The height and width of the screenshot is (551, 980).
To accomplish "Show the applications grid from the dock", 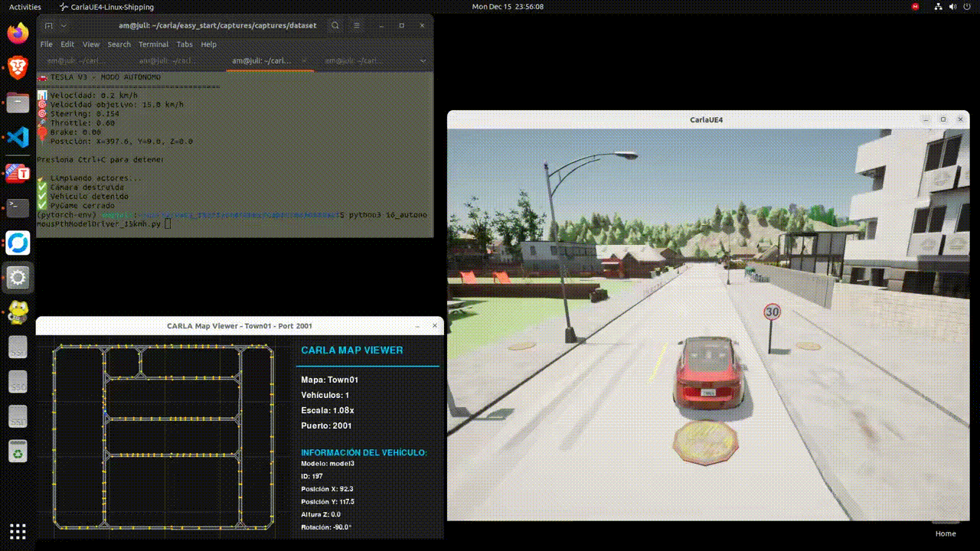I will (x=17, y=530).
